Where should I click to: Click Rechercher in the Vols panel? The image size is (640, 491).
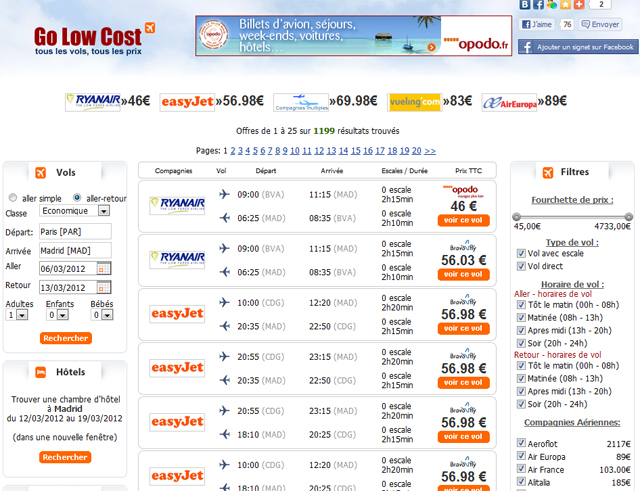click(x=66, y=338)
